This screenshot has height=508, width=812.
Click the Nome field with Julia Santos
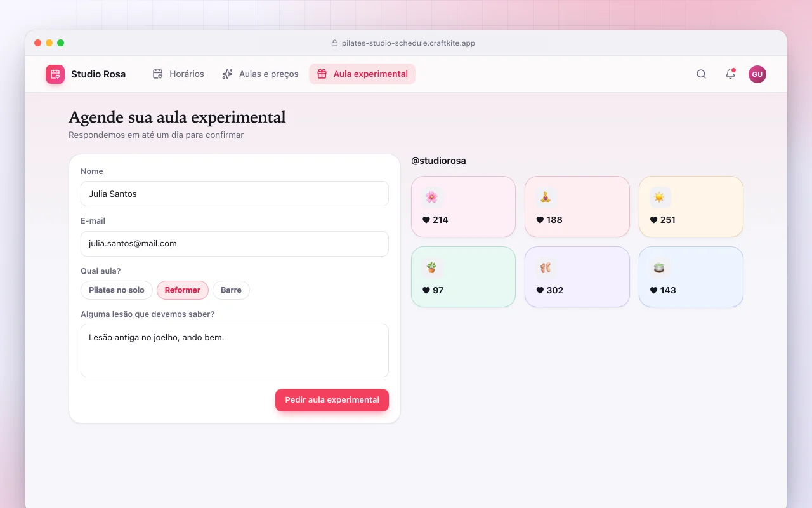[235, 194]
